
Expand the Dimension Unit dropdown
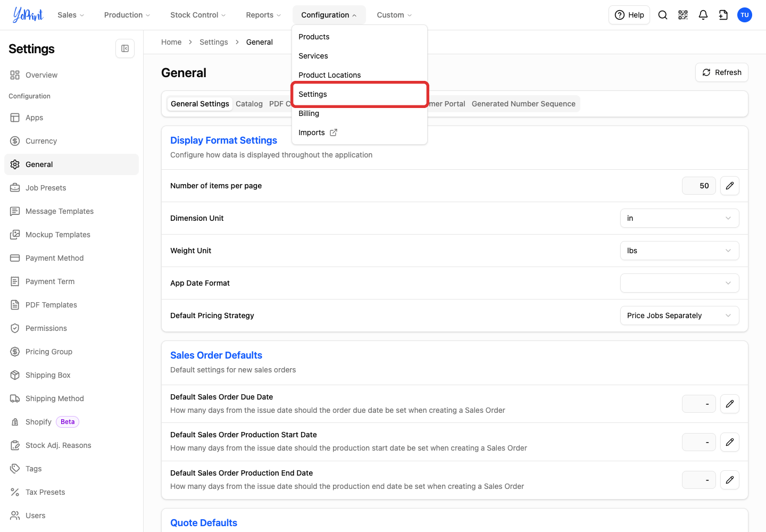[x=679, y=218]
